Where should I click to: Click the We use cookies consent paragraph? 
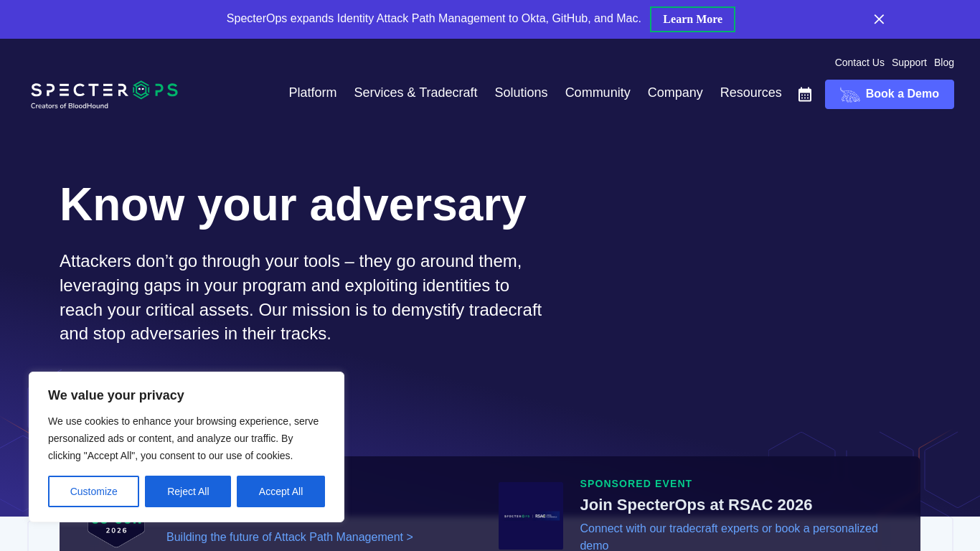(184, 438)
